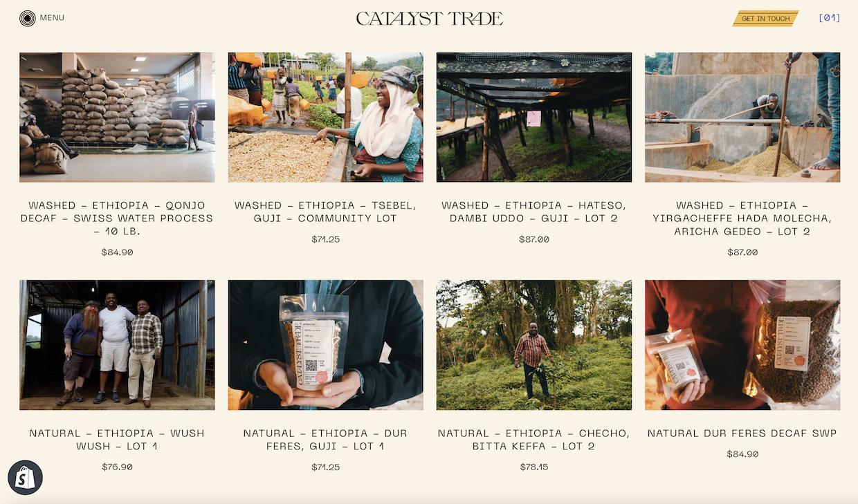858x504 pixels.
Task: Open the Tsebel Guji smiling woman photo
Action: pos(325,117)
